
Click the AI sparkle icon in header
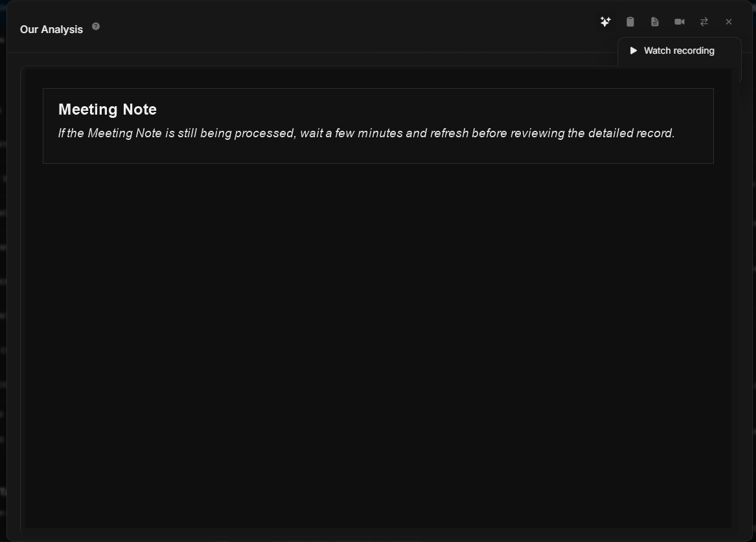[x=606, y=21]
